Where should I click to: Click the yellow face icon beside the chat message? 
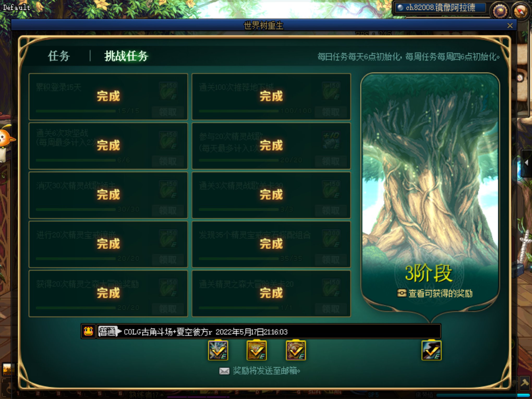point(88,331)
